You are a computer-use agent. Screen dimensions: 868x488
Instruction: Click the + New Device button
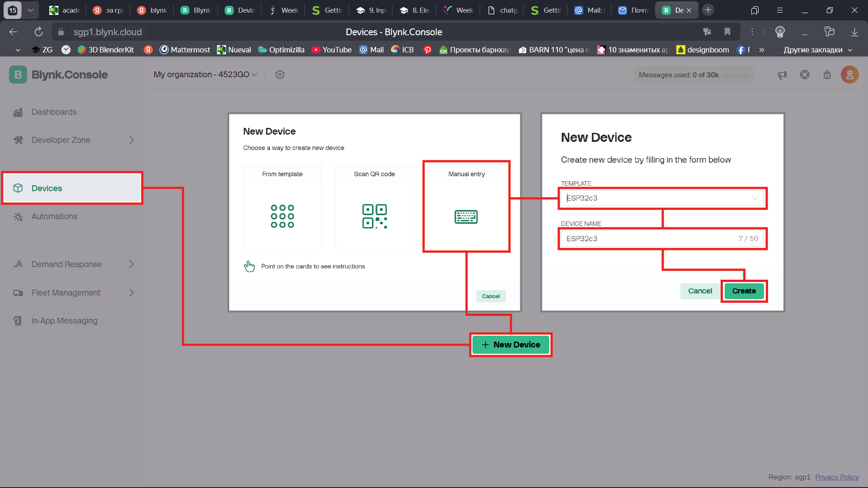coord(511,345)
